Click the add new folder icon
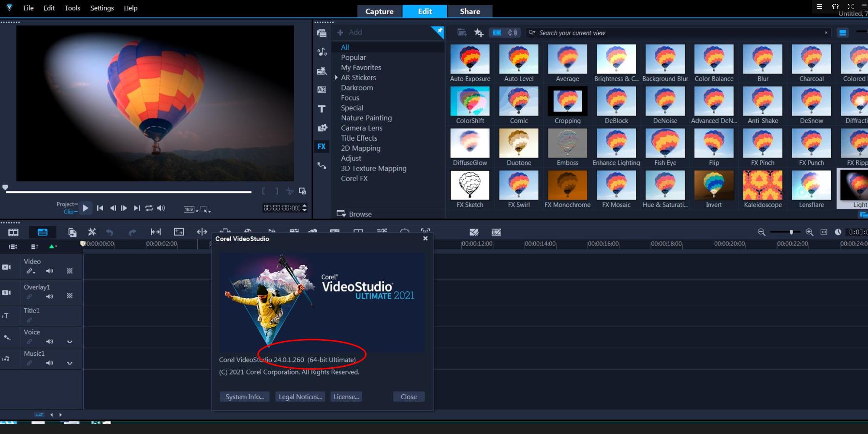The image size is (868, 434). click(x=462, y=32)
